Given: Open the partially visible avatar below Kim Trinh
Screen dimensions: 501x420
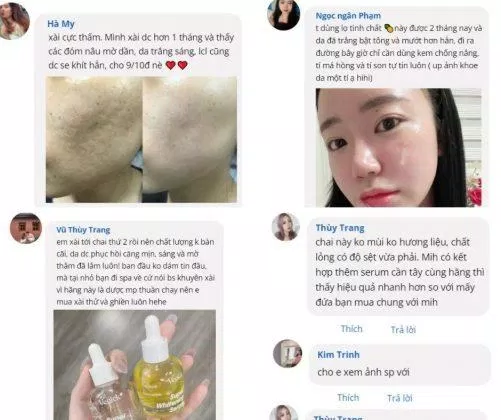Looking at the screenshot, I should coord(283,413).
